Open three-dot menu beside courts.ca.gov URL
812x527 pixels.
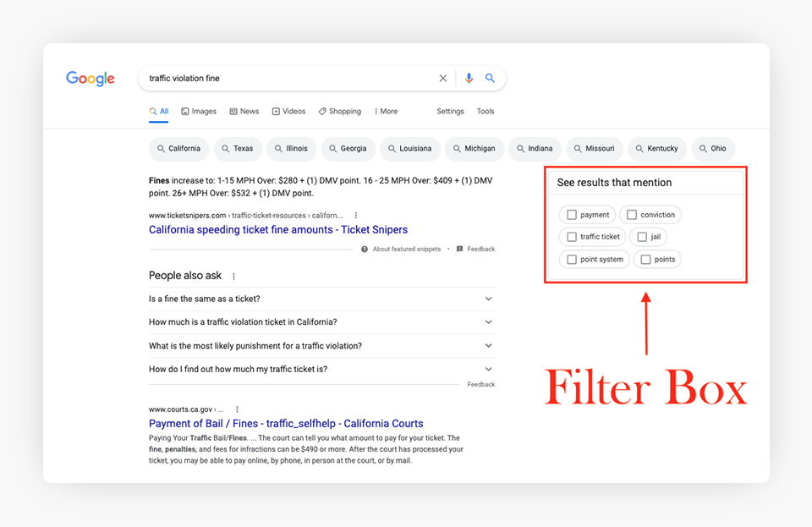[x=238, y=409]
